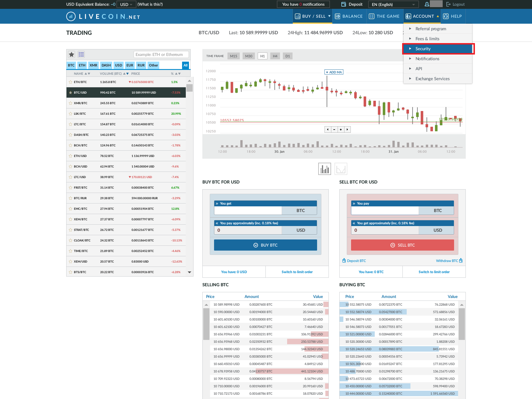Favorite the LTC/BTC pair star
This screenshot has height=399, width=532.
[x=70, y=124]
